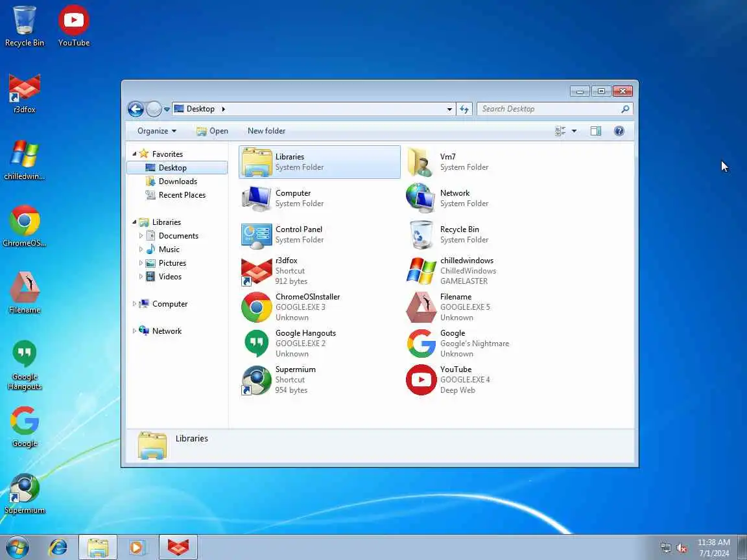Click the Favorites heading
This screenshot has height=560, width=747.
[x=167, y=154]
